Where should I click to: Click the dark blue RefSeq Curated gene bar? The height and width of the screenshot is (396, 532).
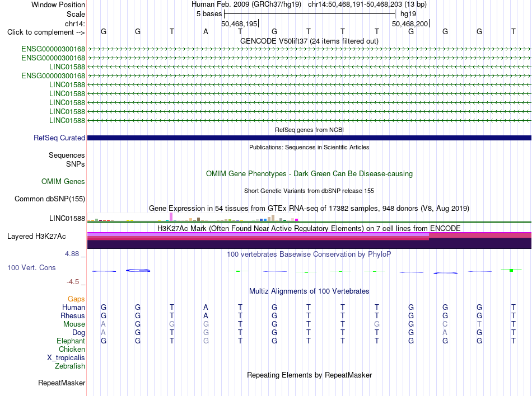(x=309, y=138)
